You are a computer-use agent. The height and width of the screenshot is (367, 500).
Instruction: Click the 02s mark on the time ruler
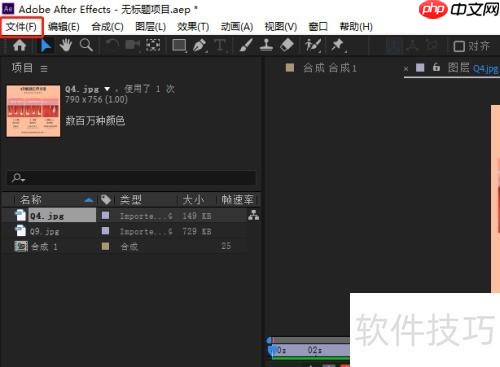(315, 350)
